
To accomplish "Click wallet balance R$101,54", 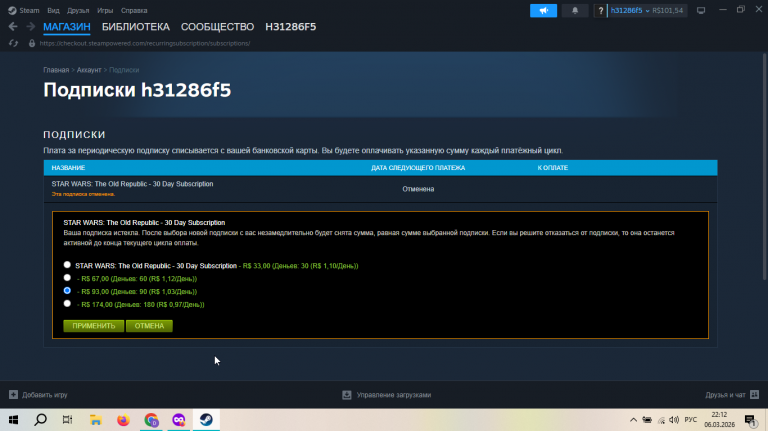I will coord(668,10).
